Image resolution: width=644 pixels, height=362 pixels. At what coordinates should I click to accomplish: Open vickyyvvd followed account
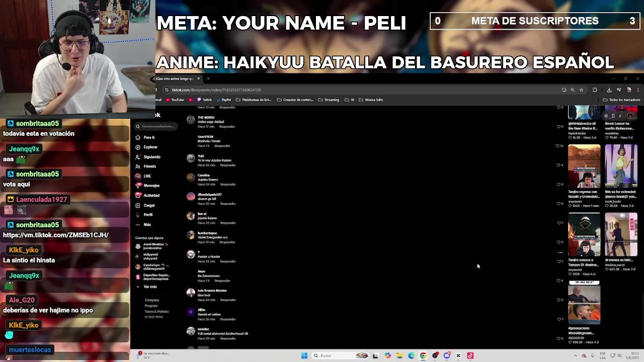tap(147, 256)
